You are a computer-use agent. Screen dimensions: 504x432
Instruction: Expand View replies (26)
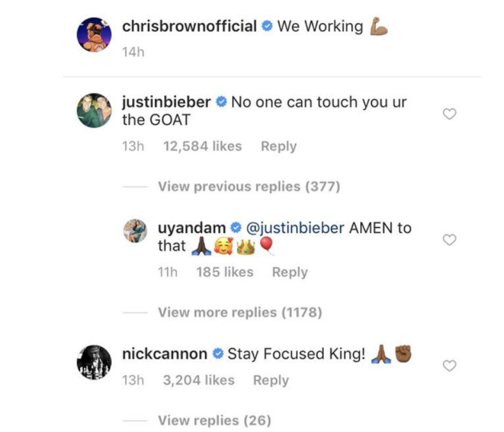(x=214, y=420)
